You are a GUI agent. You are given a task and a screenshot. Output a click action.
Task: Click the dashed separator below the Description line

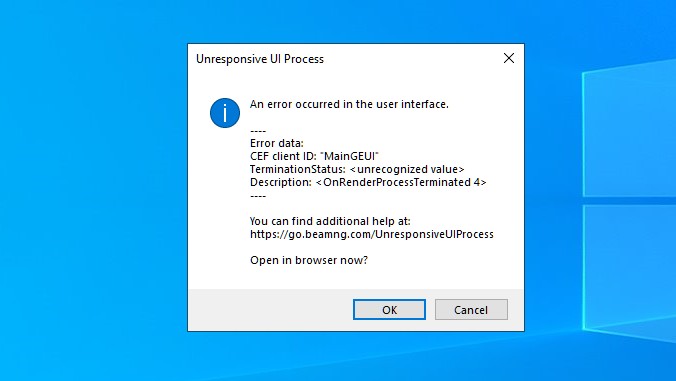click(258, 196)
